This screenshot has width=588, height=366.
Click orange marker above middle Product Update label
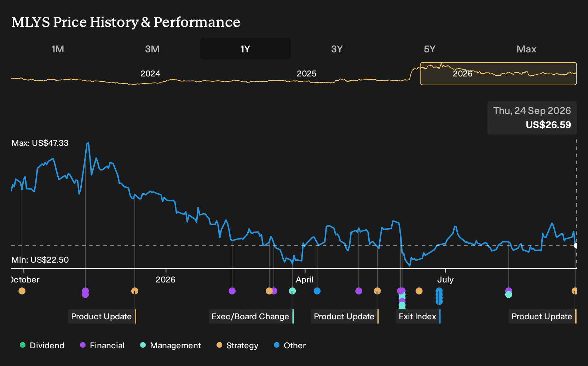click(377, 291)
